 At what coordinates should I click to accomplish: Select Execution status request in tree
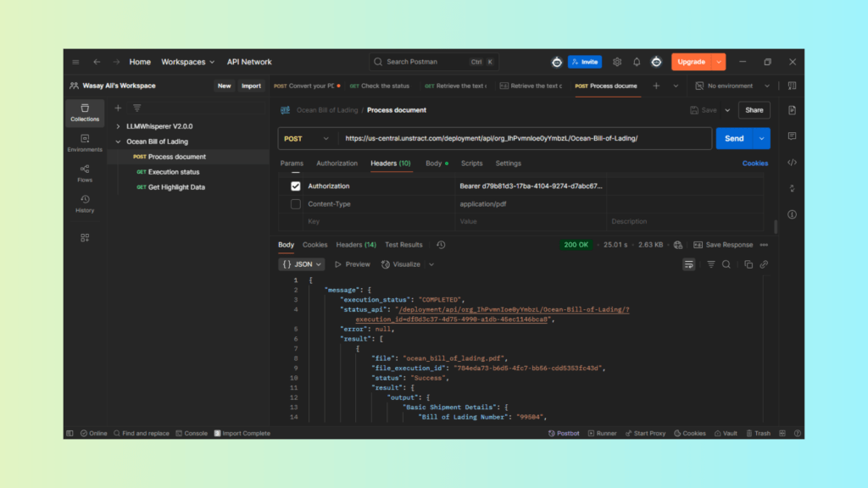pos(174,172)
